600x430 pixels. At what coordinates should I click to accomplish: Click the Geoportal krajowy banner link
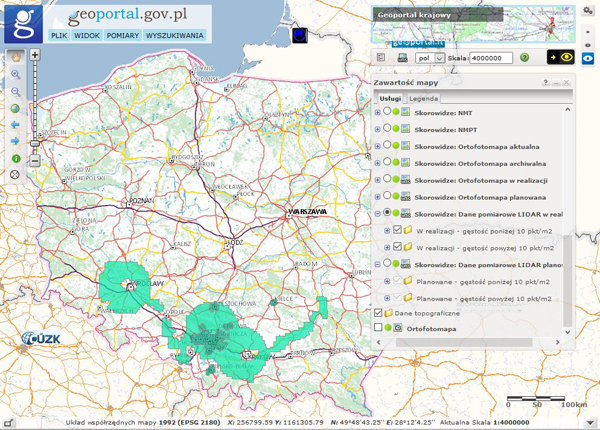click(438, 15)
